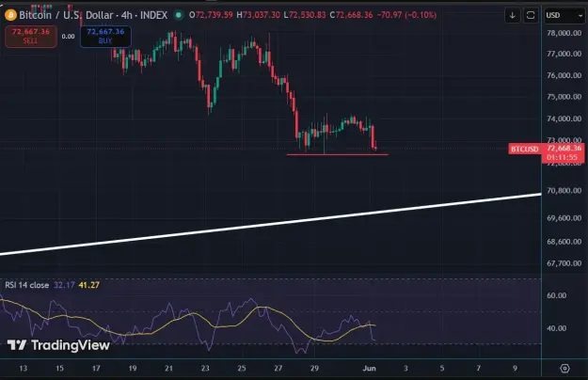Click the blue 72,667.36 BUY button

[105, 37]
